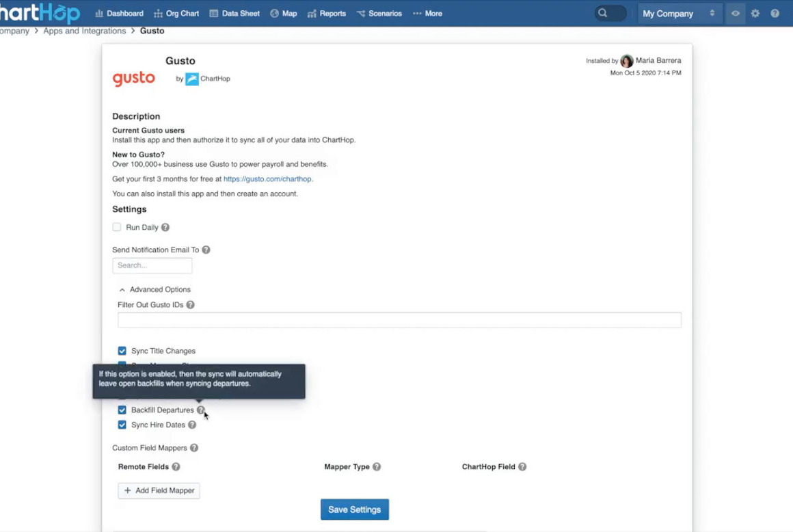Enable the Run Daily checkbox

(x=117, y=227)
